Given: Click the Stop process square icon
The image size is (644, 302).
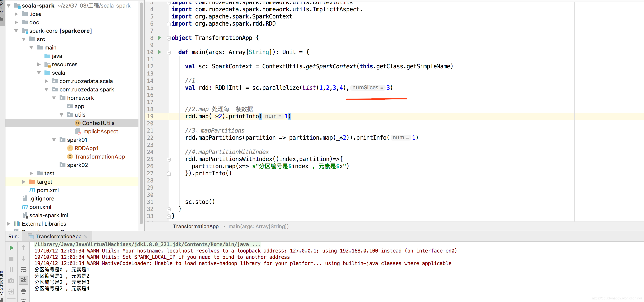Looking at the screenshot, I should [x=11, y=259].
